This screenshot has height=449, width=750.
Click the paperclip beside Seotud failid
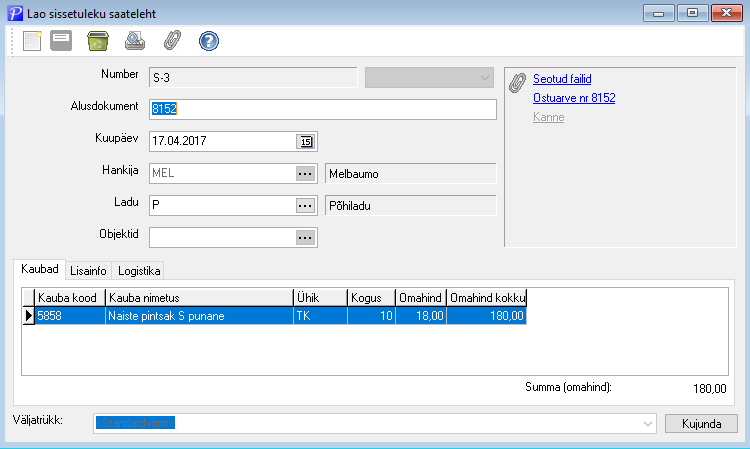point(517,83)
